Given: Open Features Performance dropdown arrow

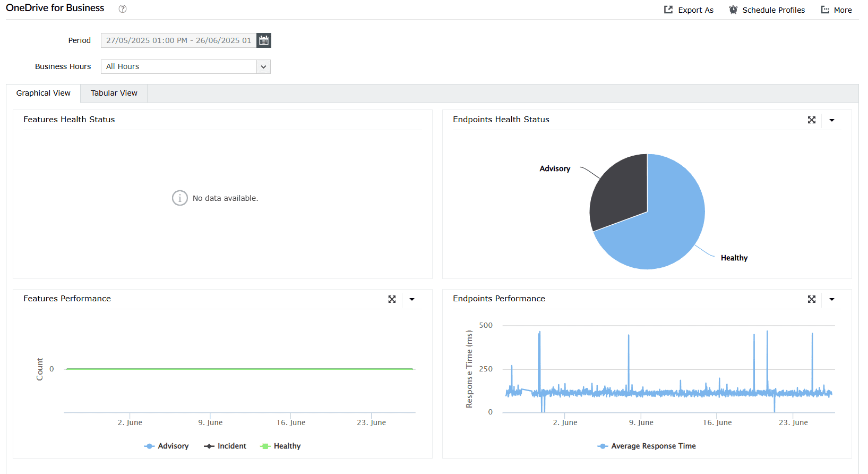Looking at the screenshot, I should coord(412,299).
